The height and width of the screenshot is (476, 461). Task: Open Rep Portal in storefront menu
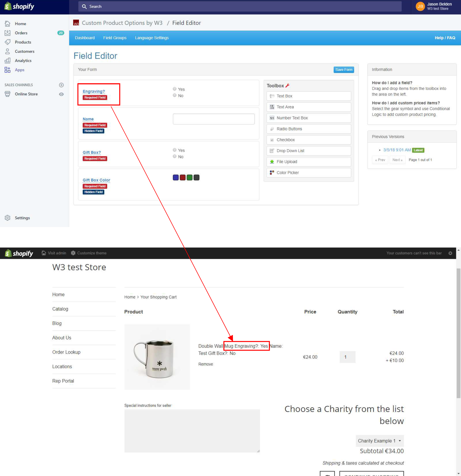(63, 381)
